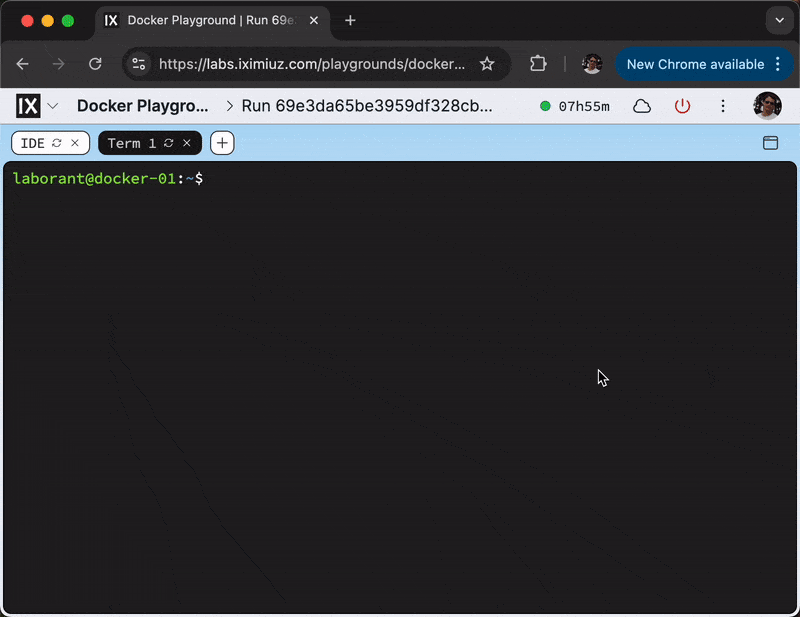Click the red power stop button

[x=683, y=106]
